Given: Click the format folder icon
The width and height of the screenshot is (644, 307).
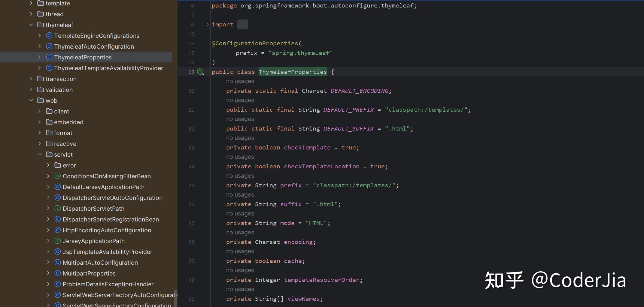Looking at the screenshot, I should pos(49,133).
